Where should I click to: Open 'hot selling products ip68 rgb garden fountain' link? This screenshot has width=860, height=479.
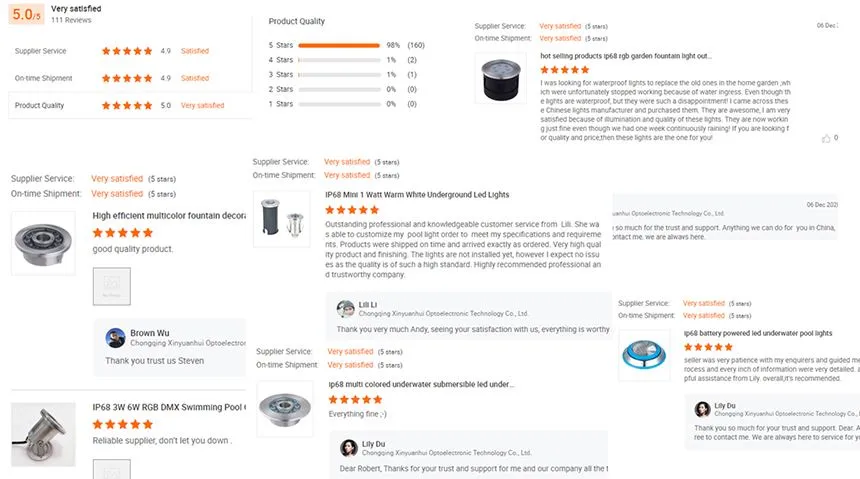(625, 56)
